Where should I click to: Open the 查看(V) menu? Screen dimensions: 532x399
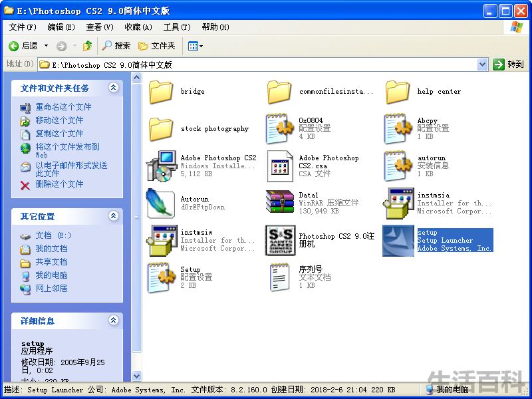tap(100, 27)
